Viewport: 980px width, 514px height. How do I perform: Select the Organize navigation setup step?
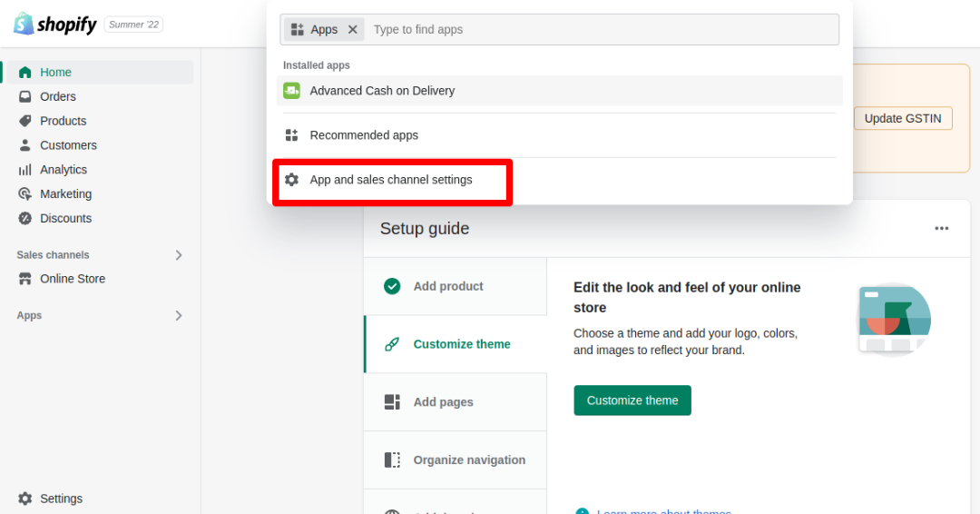pos(455,460)
